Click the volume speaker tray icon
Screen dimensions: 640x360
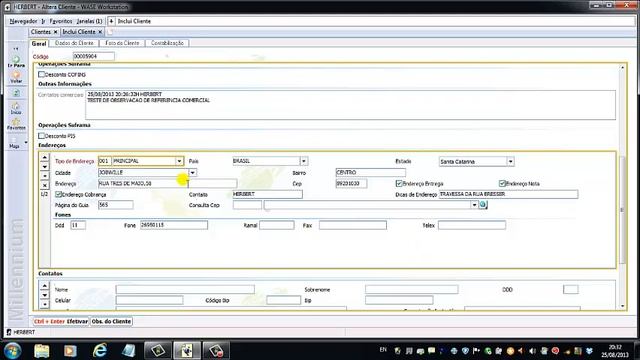pyautogui.click(x=532, y=351)
